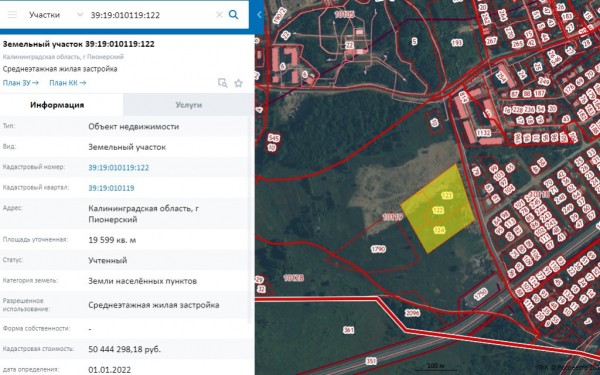Select parcel label 124 on the map
600x375 pixels.
pyautogui.click(x=440, y=230)
